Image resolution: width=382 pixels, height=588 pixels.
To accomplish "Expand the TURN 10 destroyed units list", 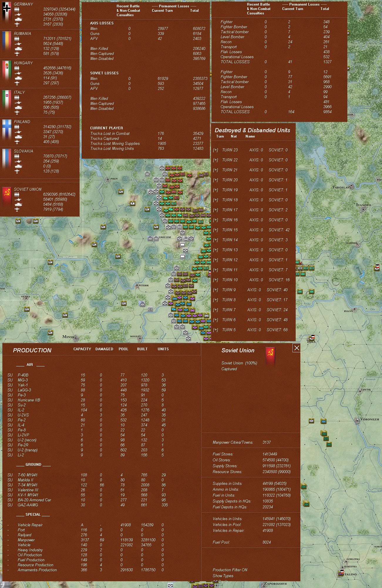I will [216, 280].
